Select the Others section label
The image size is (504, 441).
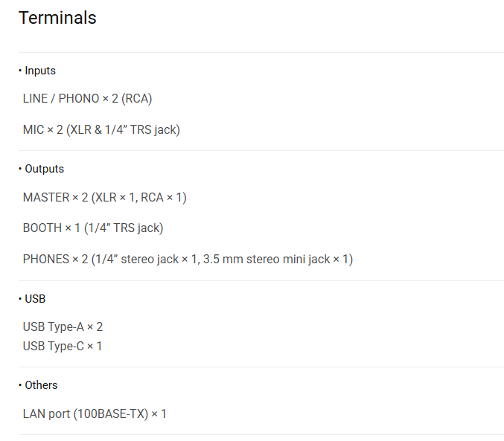point(41,385)
